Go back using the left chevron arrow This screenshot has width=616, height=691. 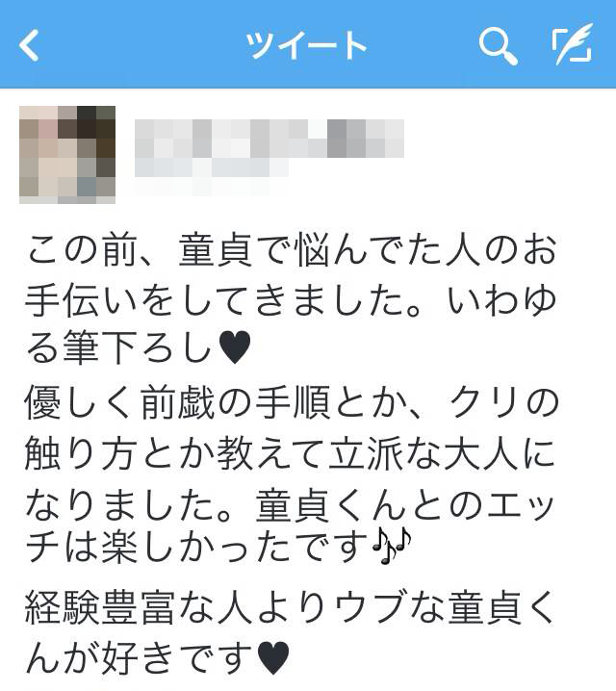point(29,45)
